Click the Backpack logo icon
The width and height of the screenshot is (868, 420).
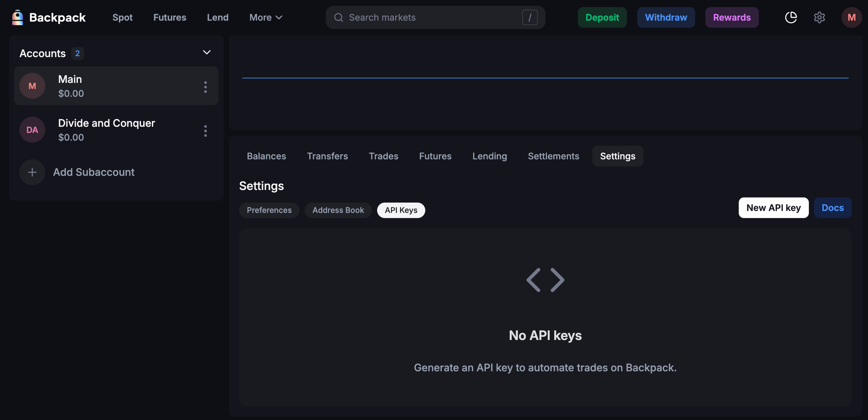tap(17, 17)
